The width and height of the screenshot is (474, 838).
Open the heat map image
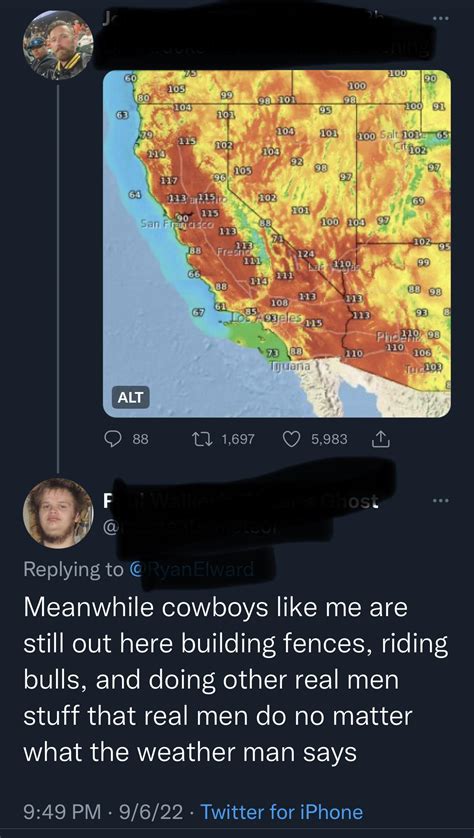[x=276, y=243]
